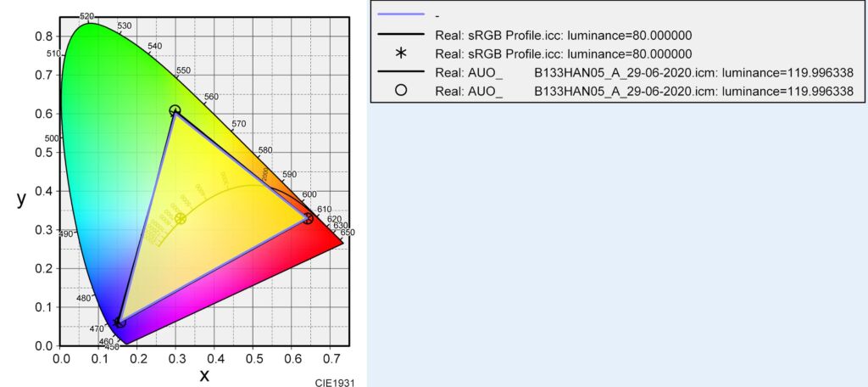Click the 470 wavelength label

coord(97,329)
